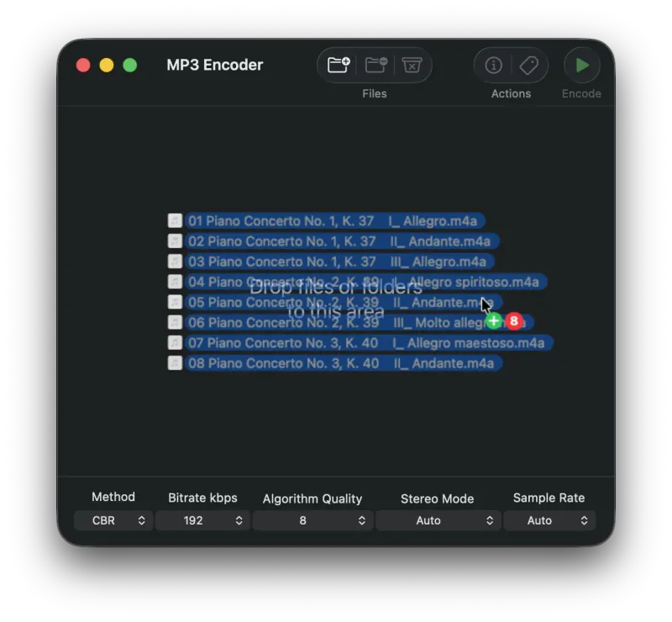The height and width of the screenshot is (622, 672).
Task: Click the MP3 Encoder window title
Action: click(x=215, y=65)
